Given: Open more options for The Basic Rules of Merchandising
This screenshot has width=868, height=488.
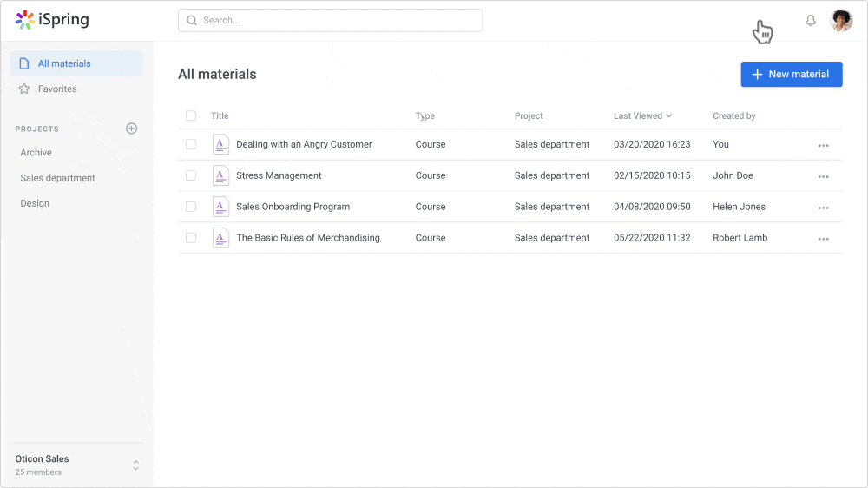Looking at the screenshot, I should [x=823, y=239].
